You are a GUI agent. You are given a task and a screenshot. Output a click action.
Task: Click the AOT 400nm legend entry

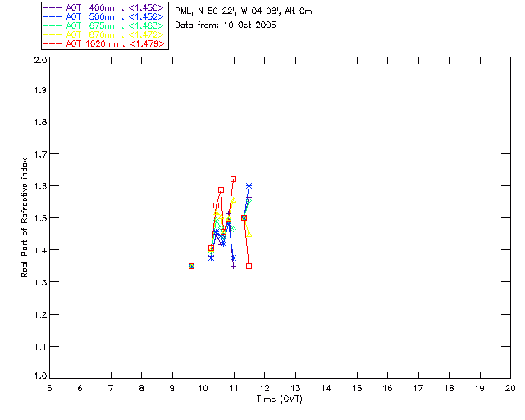104,7
